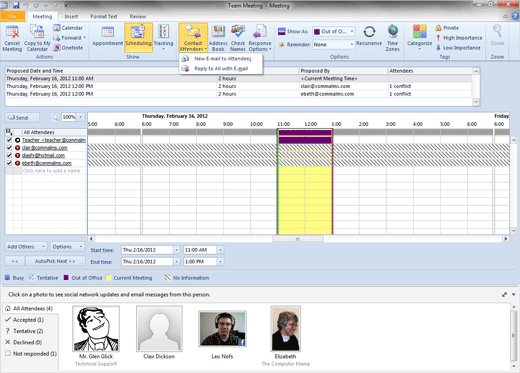Uncheck ebeth@commalms.com attendee checkbox

point(9,163)
